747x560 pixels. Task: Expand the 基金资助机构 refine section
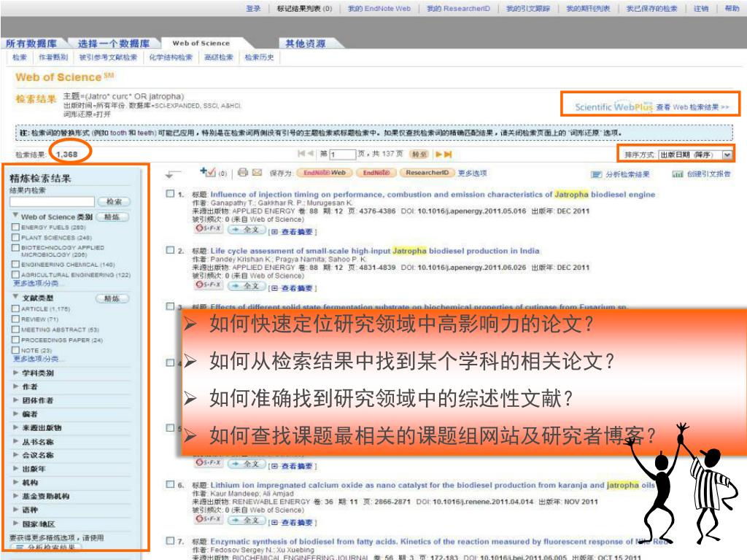click(16, 496)
